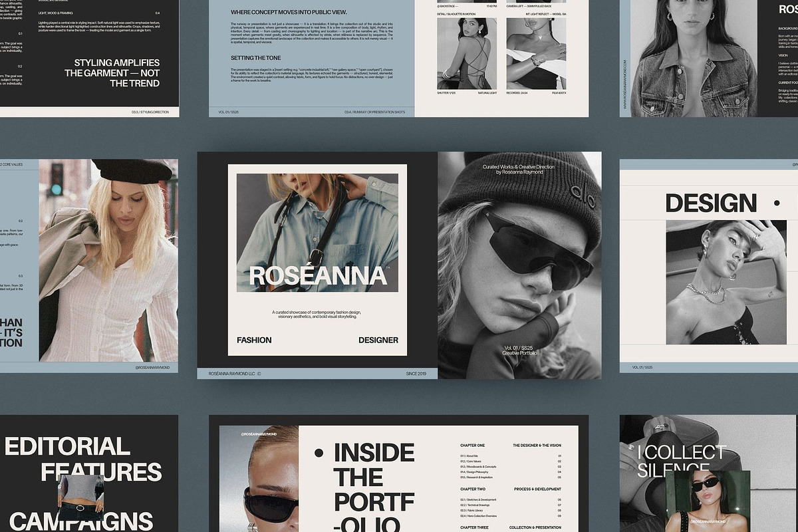Open the off-shoulder necklace photo
798x532 pixels.
[536, 54]
